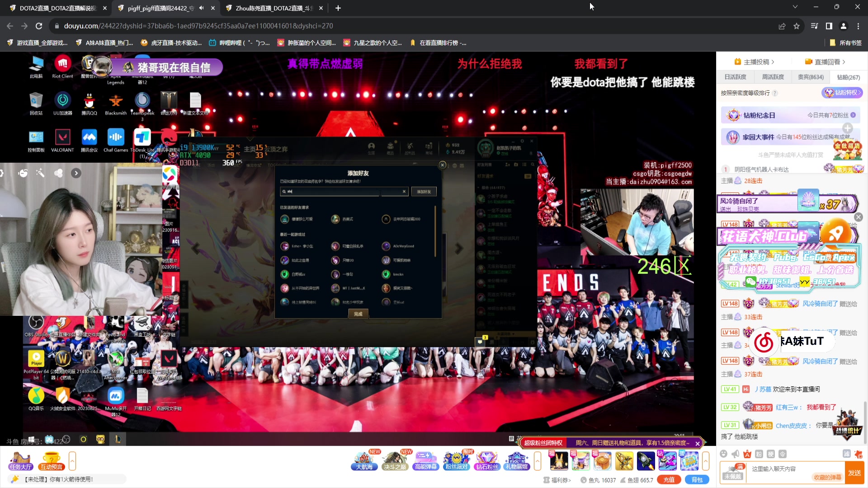Open the Chrome profile avatar icon
868x488 pixels.
[x=844, y=26]
